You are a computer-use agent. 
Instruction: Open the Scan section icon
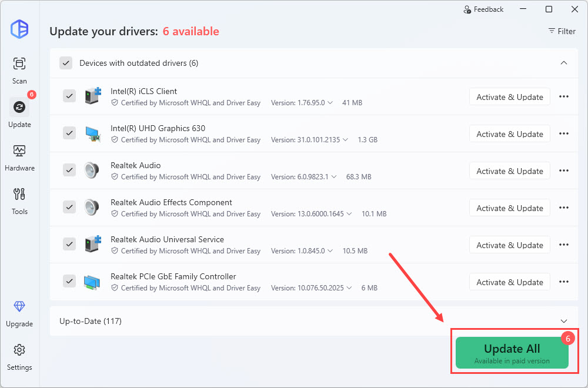(x=19, y=63)
